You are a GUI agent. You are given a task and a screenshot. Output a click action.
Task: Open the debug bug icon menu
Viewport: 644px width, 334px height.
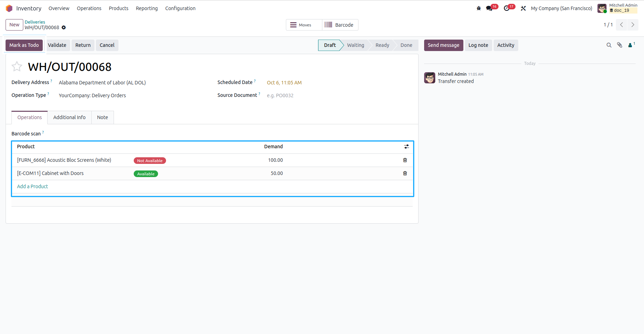pyautogui.click(x=479, y=8)
